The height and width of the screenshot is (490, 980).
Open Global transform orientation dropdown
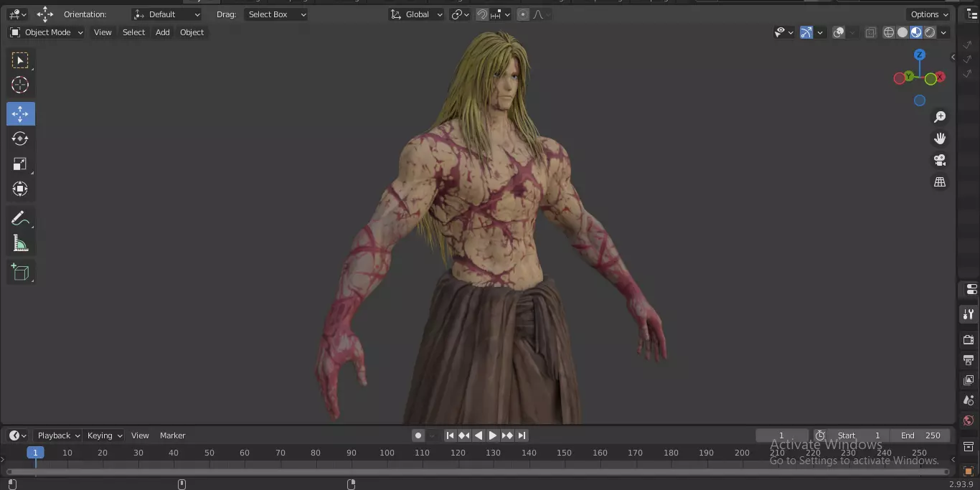(416, 14)
